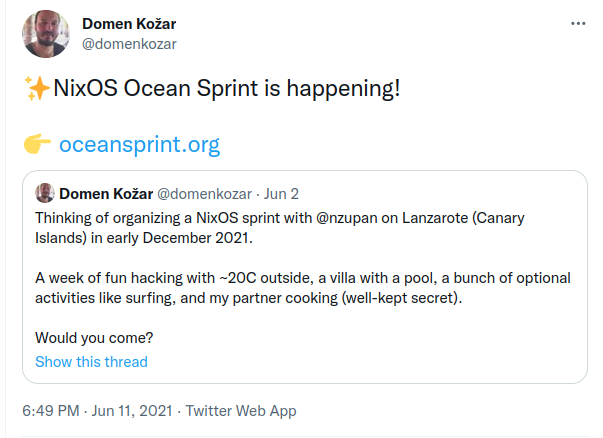Screen dimensions: 603x438
Task: Click the Twitter Web App source label
Action: [241, 411]
